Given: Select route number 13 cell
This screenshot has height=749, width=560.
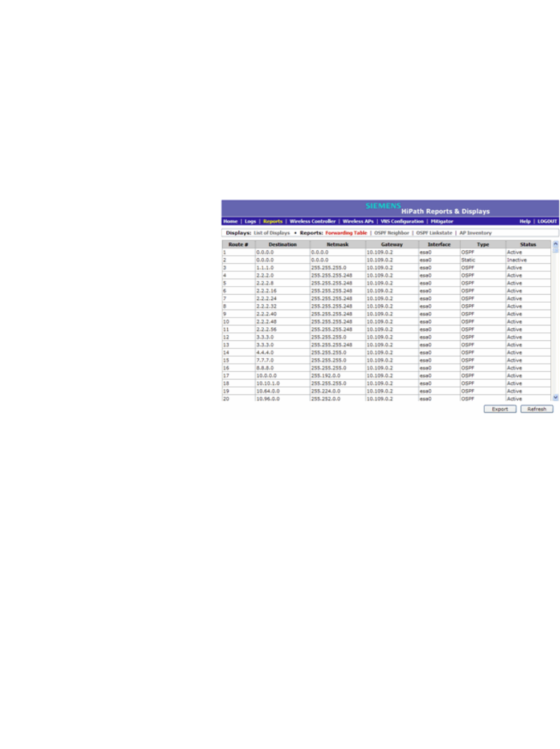Looking at the screenshot, I should 238,345.
